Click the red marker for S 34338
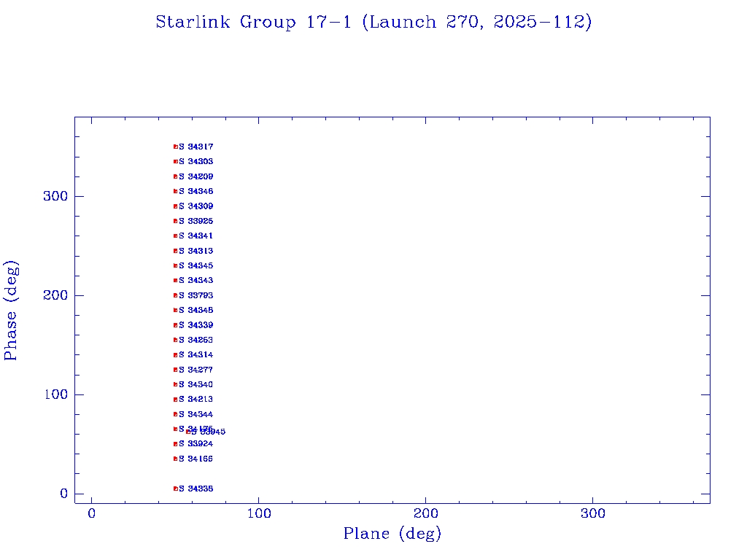Image resolution: width=747 pixels, height=560 pixels. pos(175,489)
